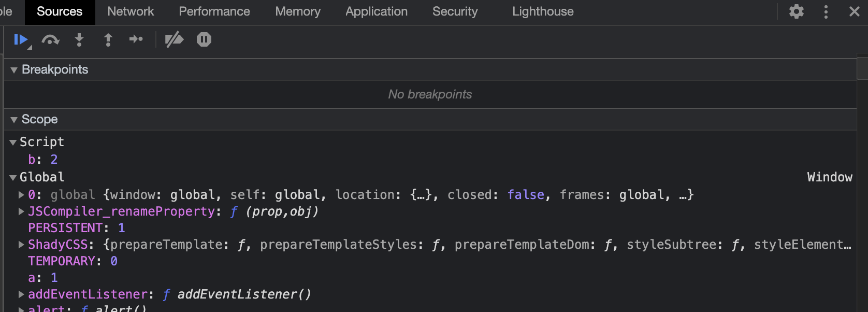Select the 'TEMPORARY: 0' property

click(73, 261)
